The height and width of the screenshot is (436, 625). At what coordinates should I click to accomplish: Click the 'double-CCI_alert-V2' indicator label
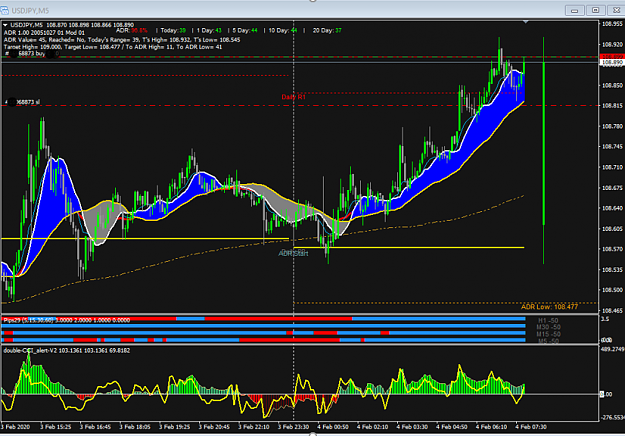coord(30,351)
